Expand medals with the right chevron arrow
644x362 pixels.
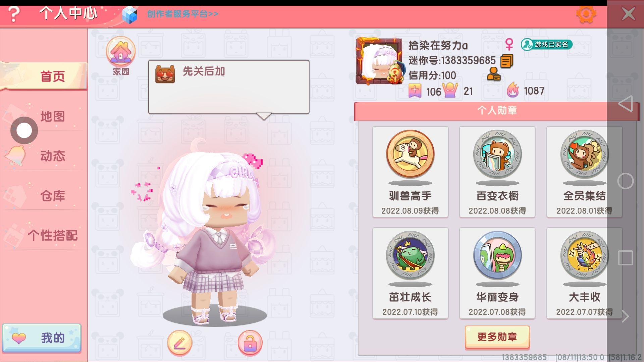pos(625,316)
